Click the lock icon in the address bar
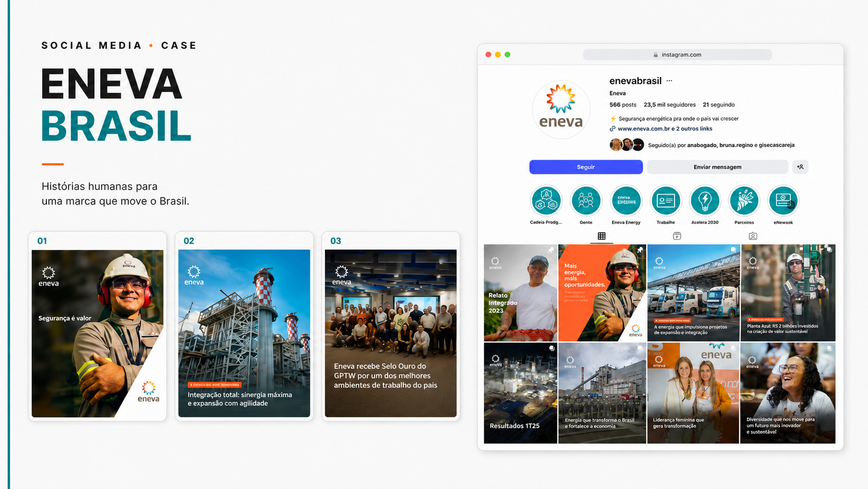The image size is (868, 489). tap(656, 55)
